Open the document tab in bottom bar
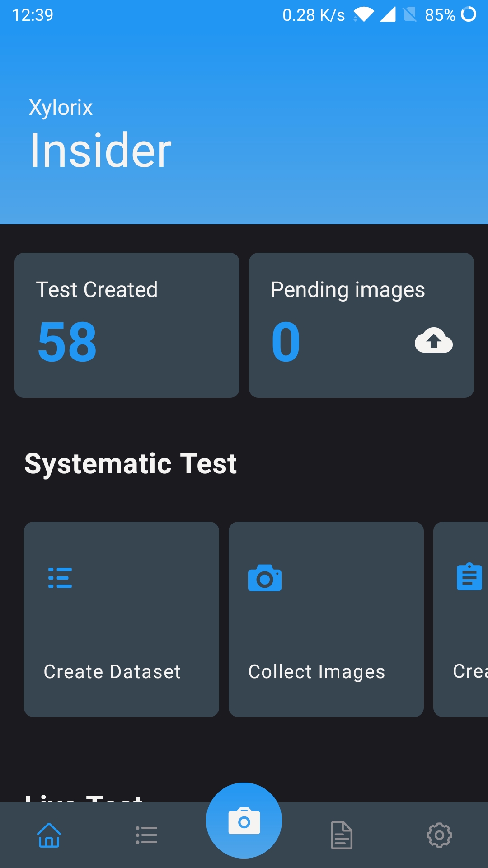The height and width of the screenshot is (868, 488). pyautogui.click(x=342, y=835)
